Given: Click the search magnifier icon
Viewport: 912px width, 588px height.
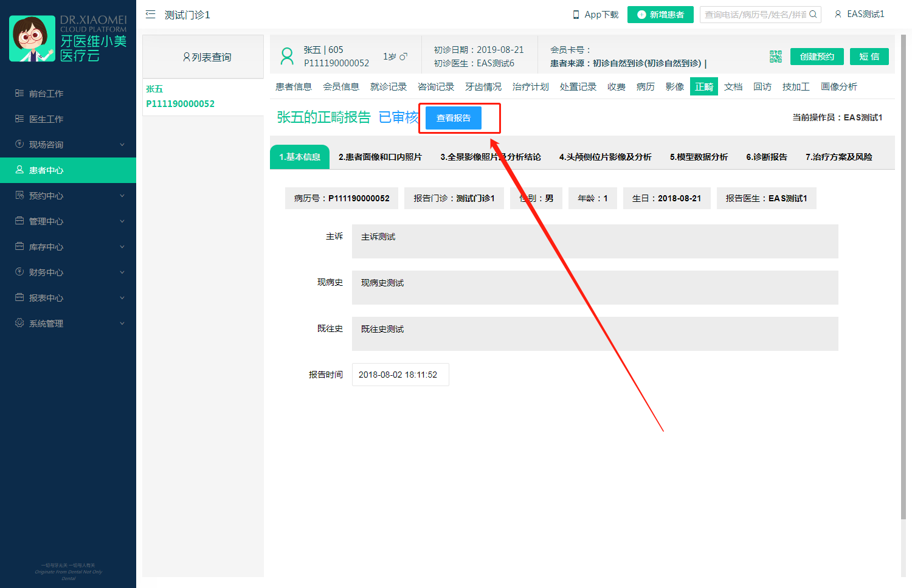Looking at the screenshot, I should click(x=813, y=15).
